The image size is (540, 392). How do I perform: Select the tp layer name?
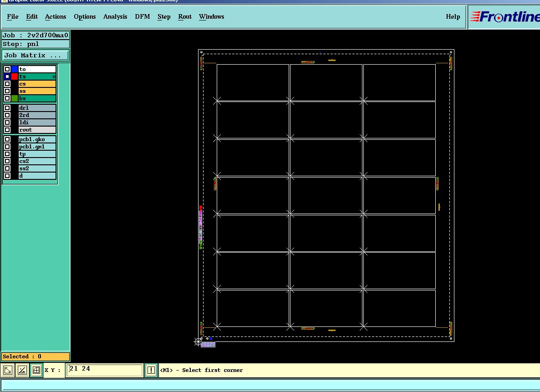pos(37,154)
